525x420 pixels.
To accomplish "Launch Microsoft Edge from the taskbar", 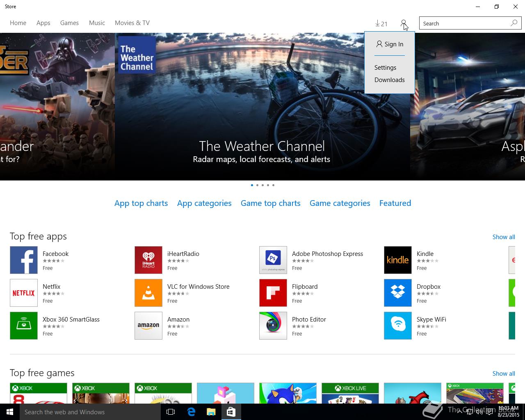I will point(191,412).
